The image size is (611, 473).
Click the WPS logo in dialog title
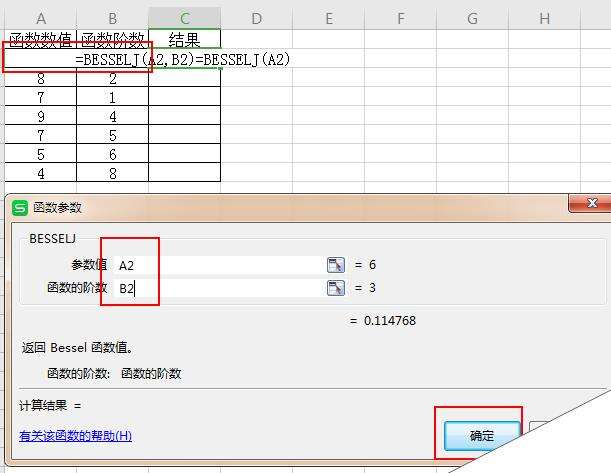click(x=20, y=208)
